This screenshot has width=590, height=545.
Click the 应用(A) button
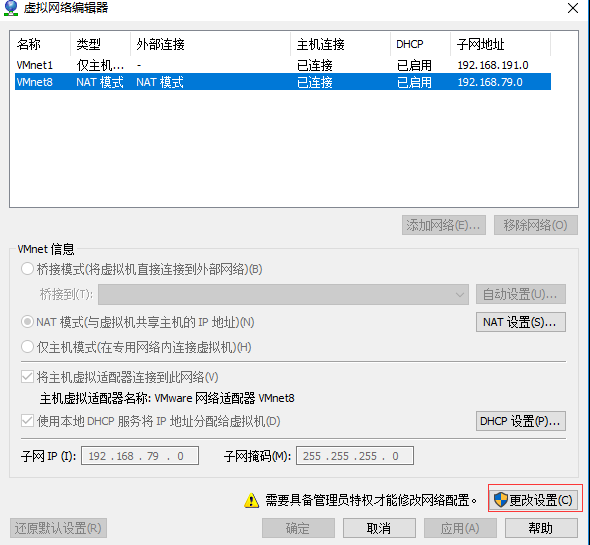[x=460, y=528]
